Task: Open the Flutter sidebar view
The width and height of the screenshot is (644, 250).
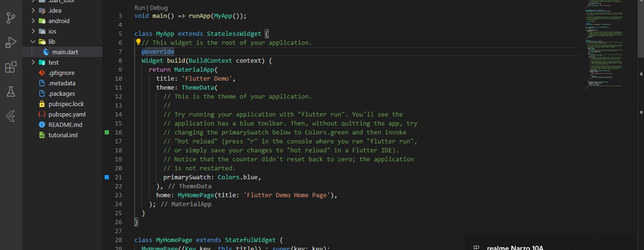Action: click(11, 116)
